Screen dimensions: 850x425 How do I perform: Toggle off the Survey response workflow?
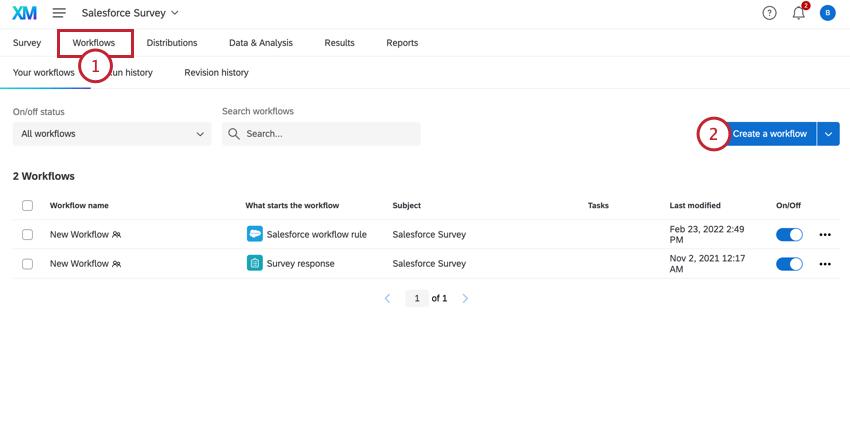[x=789, y=264]
